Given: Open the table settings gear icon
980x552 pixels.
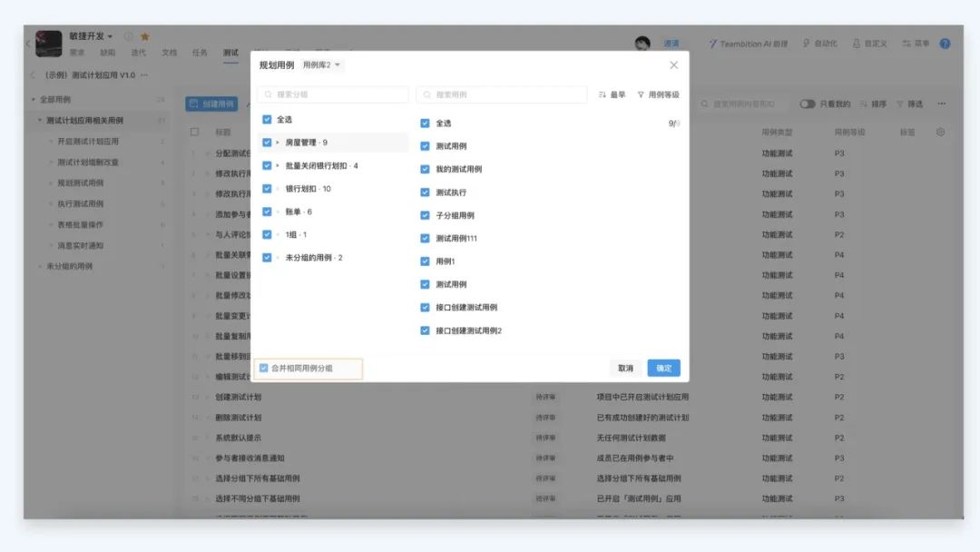Looking at the screenshot, I should [x=940, y=133].
